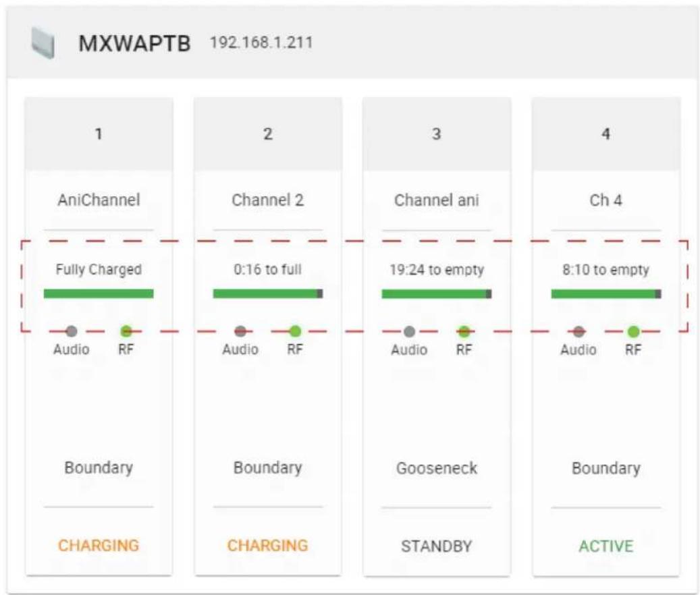Click channel 1 Audio indicator dot

[x=72, y=331]
